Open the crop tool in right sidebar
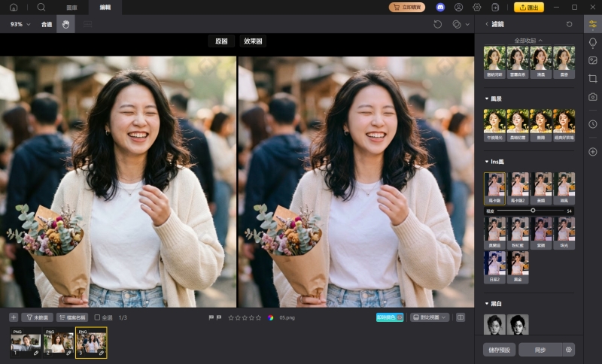 [593, 78]
